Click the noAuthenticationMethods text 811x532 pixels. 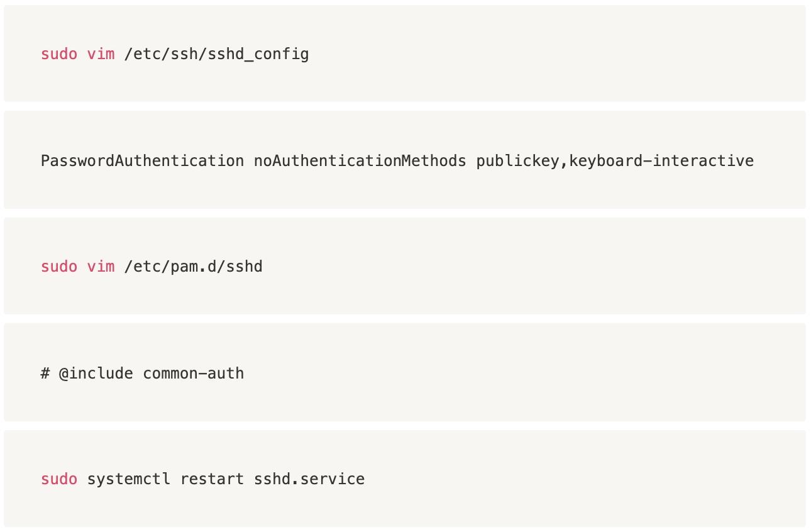point(360,161)
